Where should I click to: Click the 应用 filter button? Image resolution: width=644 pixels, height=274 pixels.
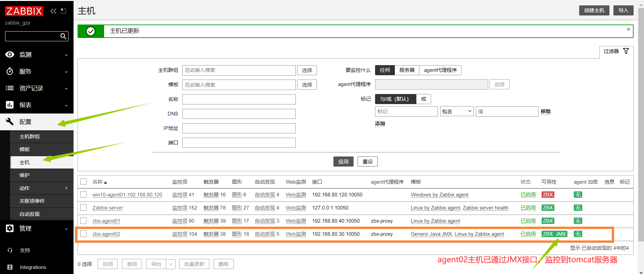pos(343,162)
